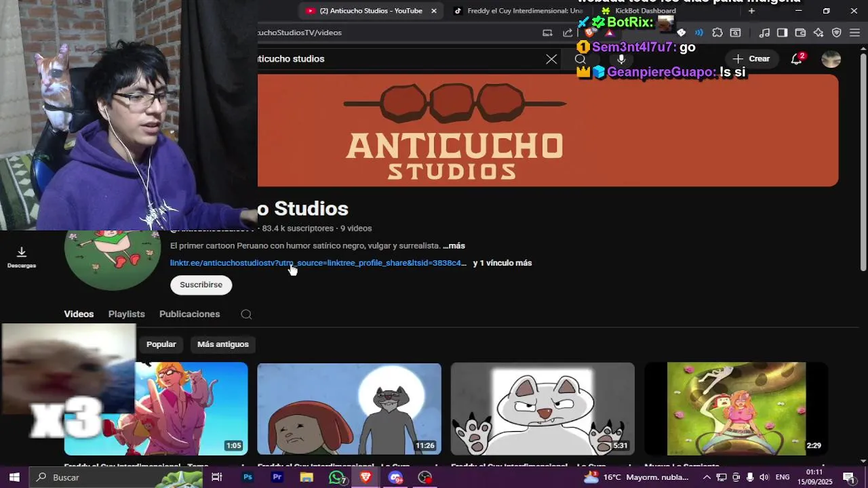Click the Crear button
Viewport: 868px width, 488px height.
coord(752,59)
